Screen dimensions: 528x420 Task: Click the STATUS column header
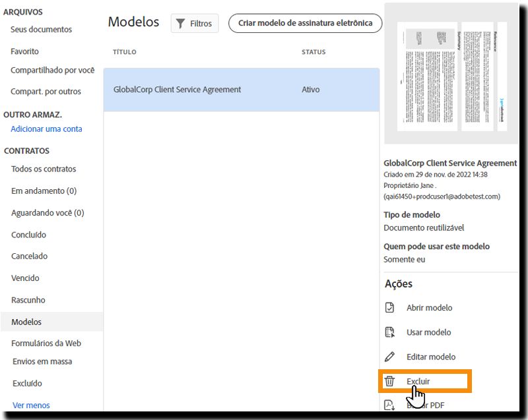(x=313, y=52)
